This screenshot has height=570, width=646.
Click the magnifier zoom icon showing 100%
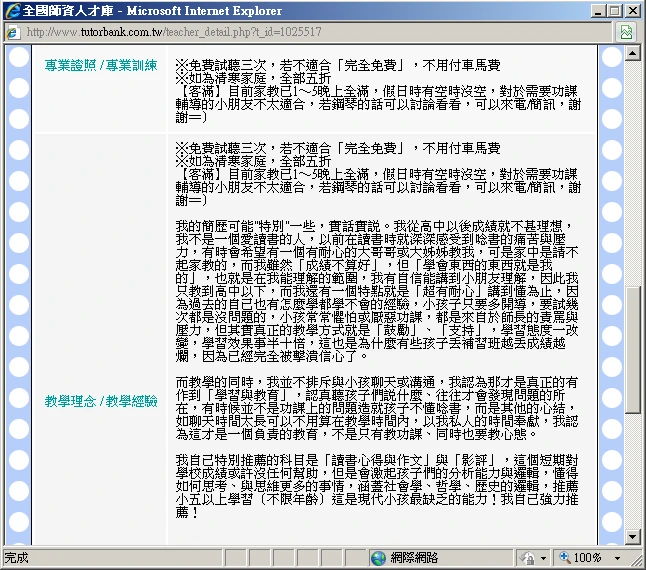click(565, 558)
